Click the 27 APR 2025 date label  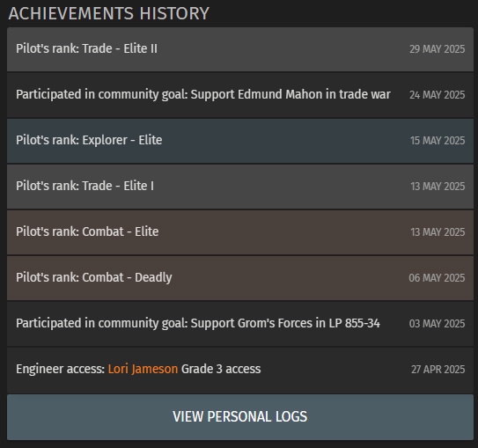[438, 370]
